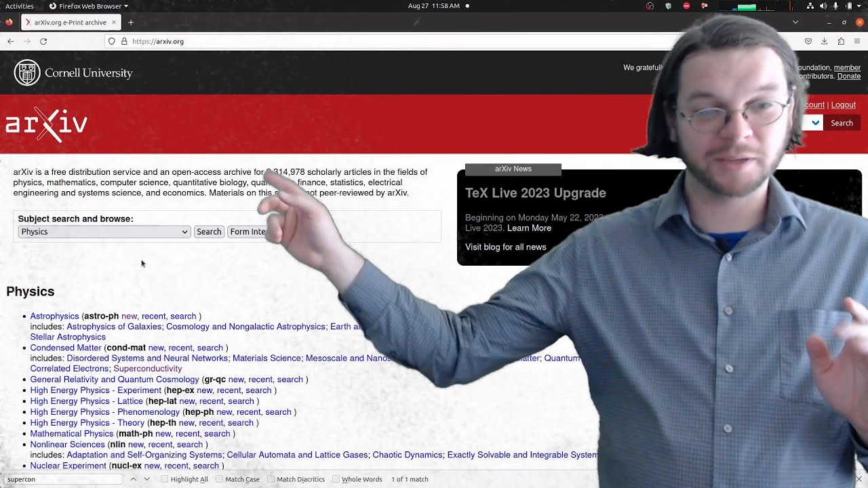Click the Search button beside subject dropdown

[209, 232]
